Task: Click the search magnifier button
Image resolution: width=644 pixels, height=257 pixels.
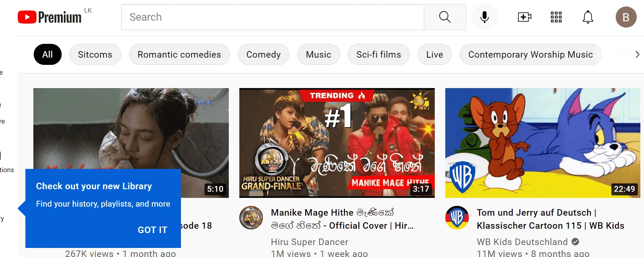Action: [x=445, y=17]
